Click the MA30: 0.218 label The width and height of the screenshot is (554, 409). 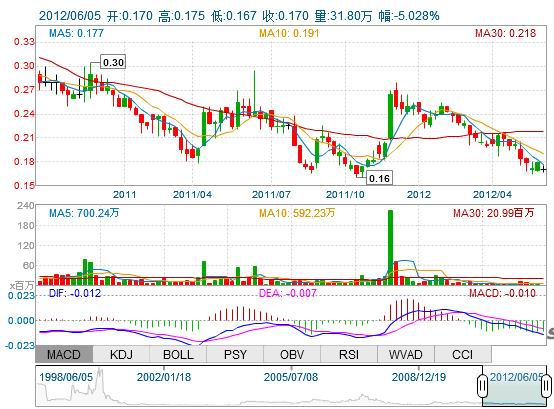pyautogui.click(x=505, y=33)
